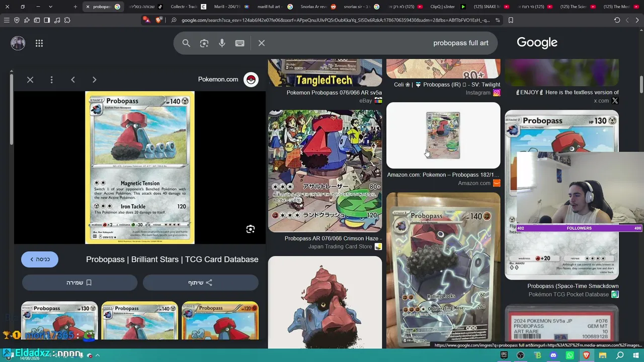Screen dimensions: 644x362
Task: Open the music playlist icon in toolbar
Action: tap(57, 20)
